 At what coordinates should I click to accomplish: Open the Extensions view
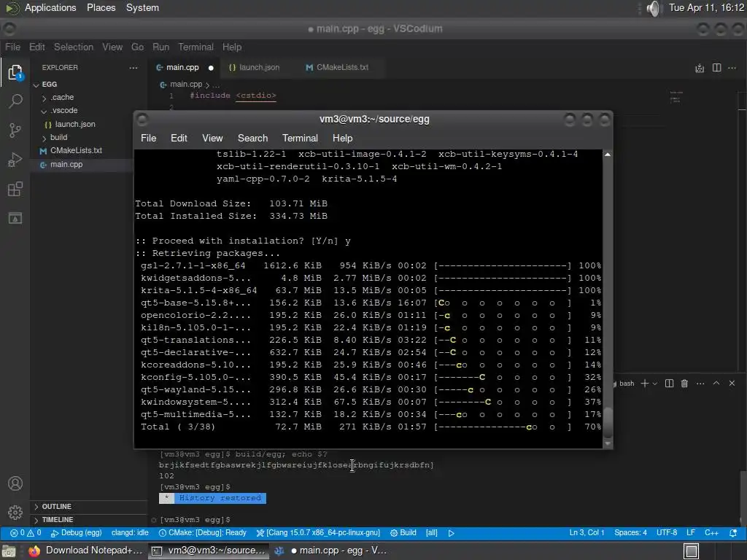pyautogui.click(x=15, y=189)
